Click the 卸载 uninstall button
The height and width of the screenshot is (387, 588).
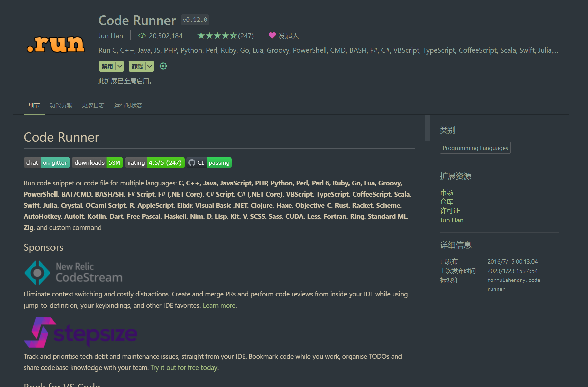(137, 66)
